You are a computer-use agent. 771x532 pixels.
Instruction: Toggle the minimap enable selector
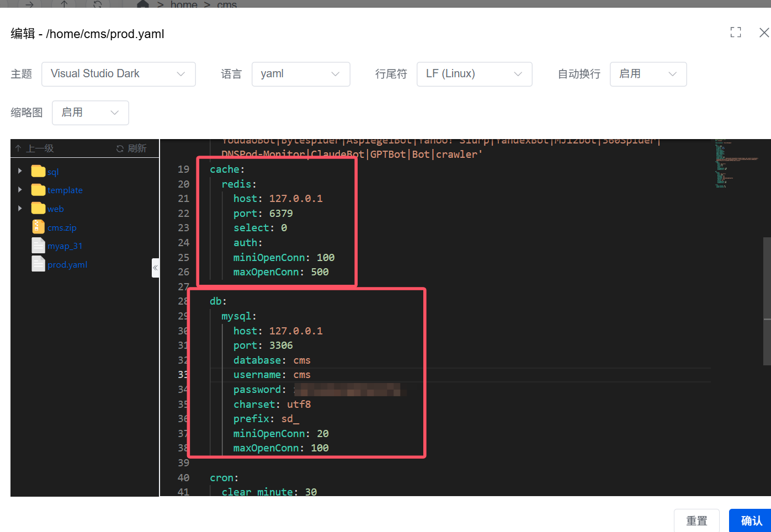click(x=90, y=113)
